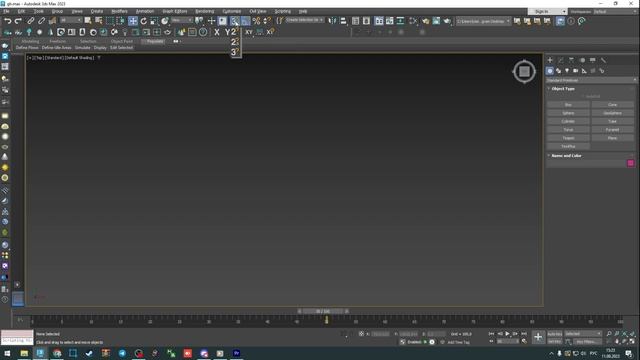Switch to Motion command panel
640x360 pixels.
tap(582, 60)
